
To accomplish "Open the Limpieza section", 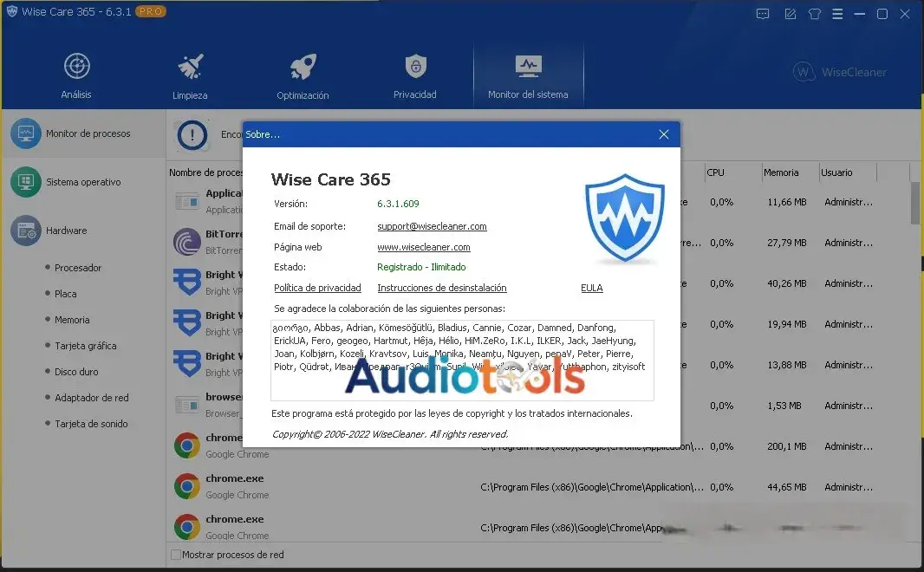I will 190,75.
